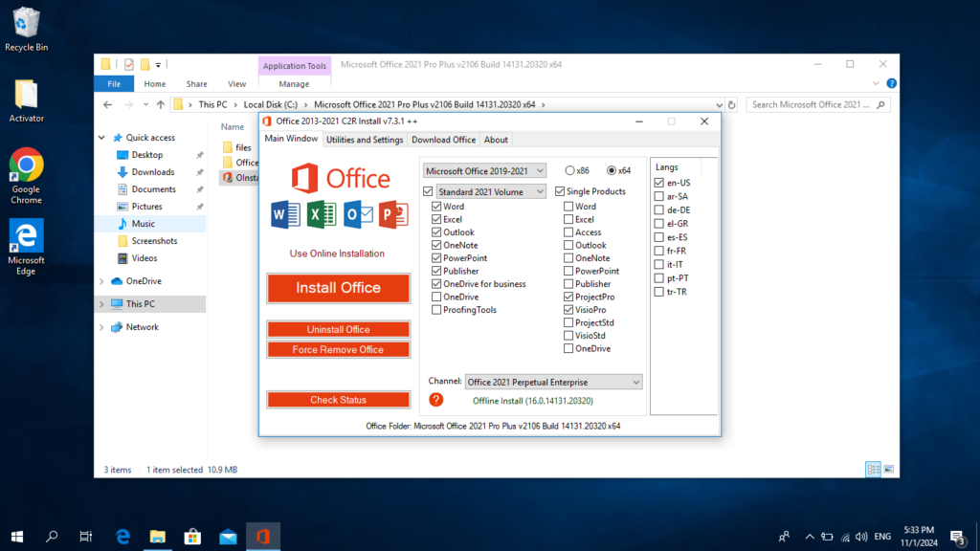Click the Outlook icon in the installer
This screenshot has height=551, width=980.
[358, 215]
